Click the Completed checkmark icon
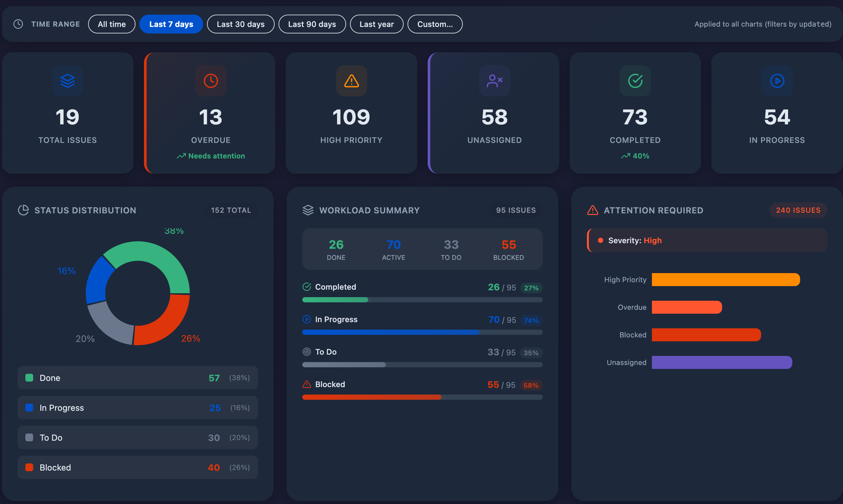Viewport: 843px width, 504px height. (635, 81)
